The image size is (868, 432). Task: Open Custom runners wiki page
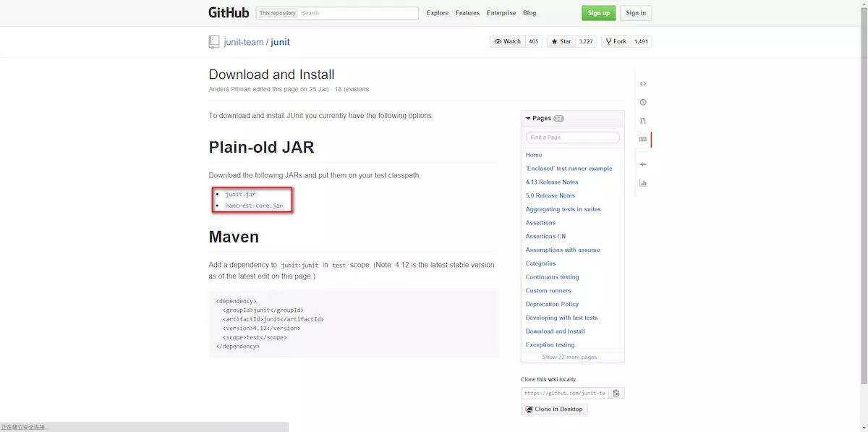(548, 291)
